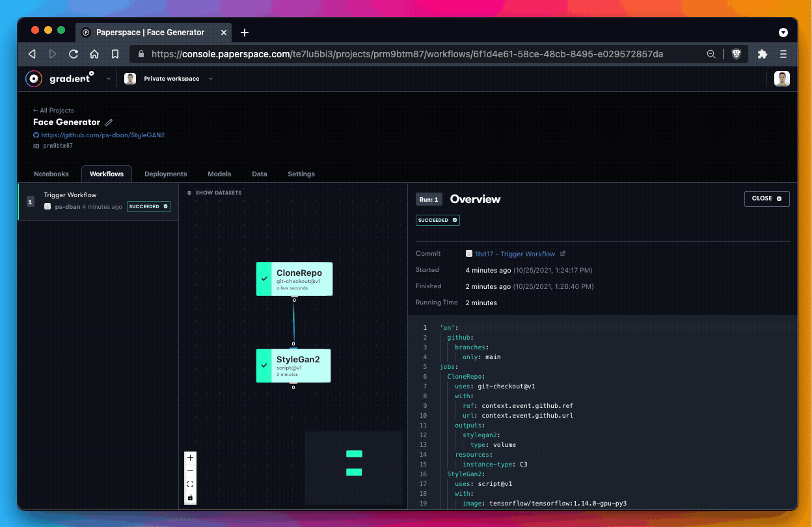Open the Models tab

(219, 174)
